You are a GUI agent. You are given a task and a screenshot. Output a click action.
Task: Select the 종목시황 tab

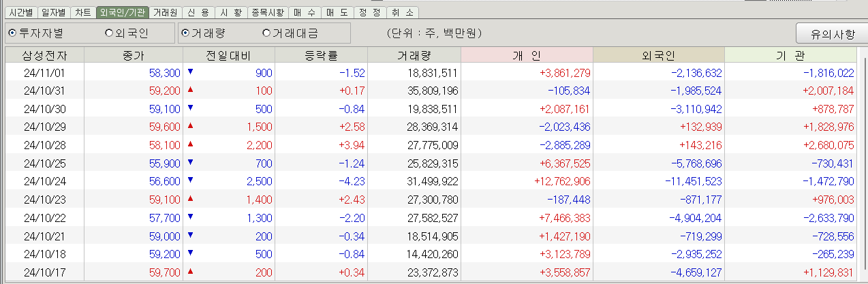pyautogui.click(x=268, y=12)
